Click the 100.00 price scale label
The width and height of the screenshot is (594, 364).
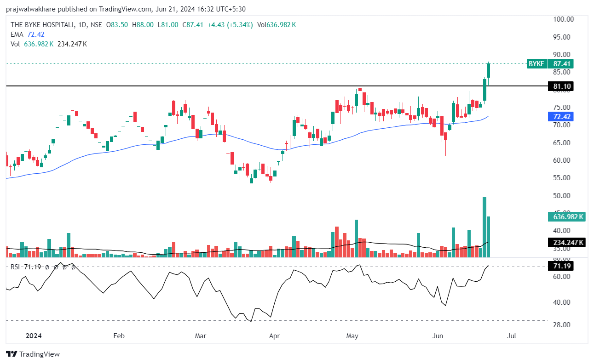coord(563,19)
